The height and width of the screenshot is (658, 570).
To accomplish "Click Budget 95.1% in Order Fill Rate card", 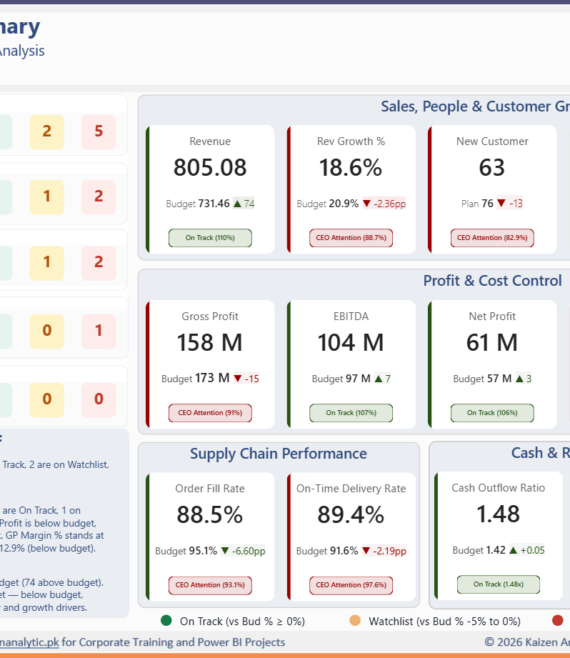I will click(x=186, y=551).
